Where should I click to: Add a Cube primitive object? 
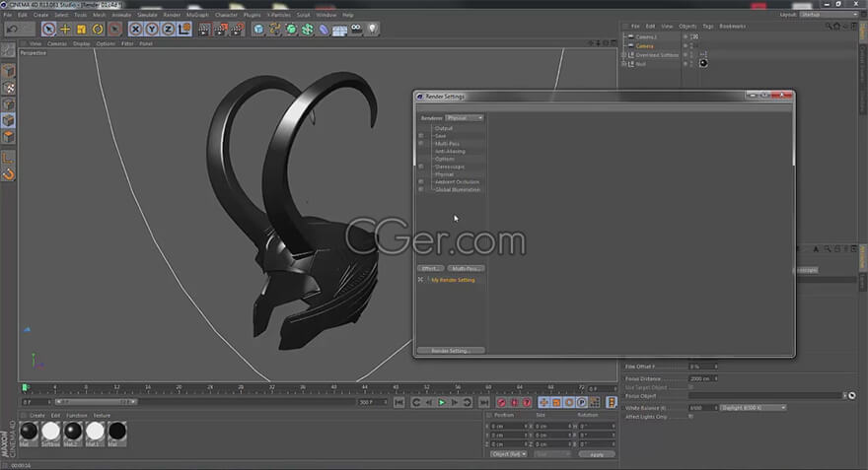click(258, 30)
